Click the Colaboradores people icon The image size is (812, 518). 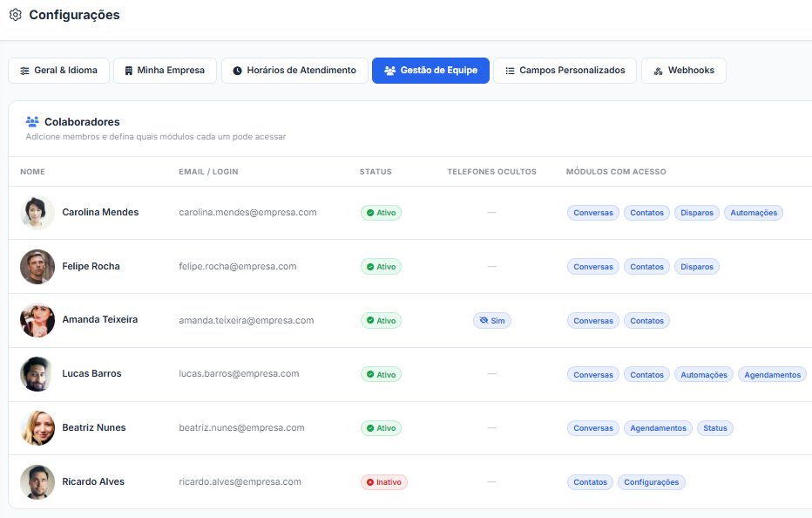pyautogui.click(x=32, y=122)
